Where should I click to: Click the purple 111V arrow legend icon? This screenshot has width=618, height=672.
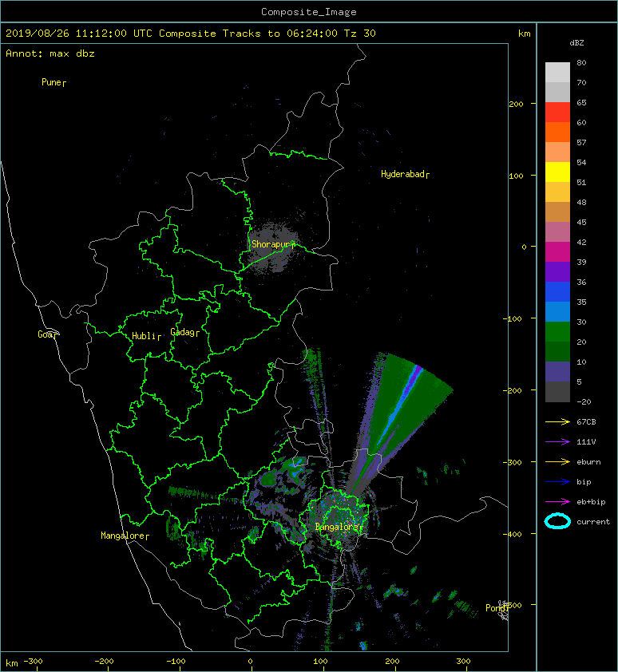pyautogui.click(x=557, y=442)
